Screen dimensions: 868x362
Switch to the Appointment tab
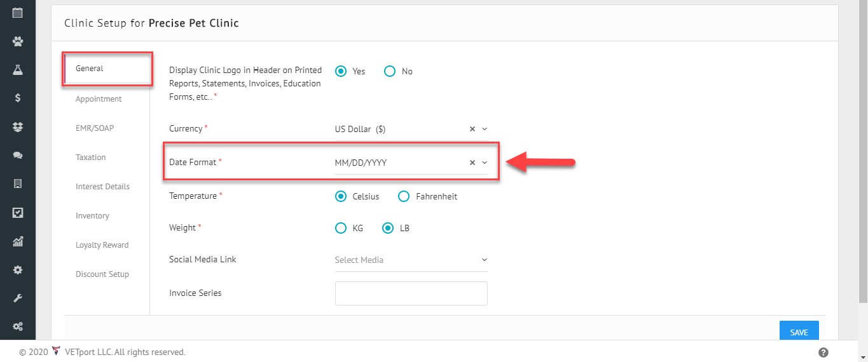[x=99, y=99]
